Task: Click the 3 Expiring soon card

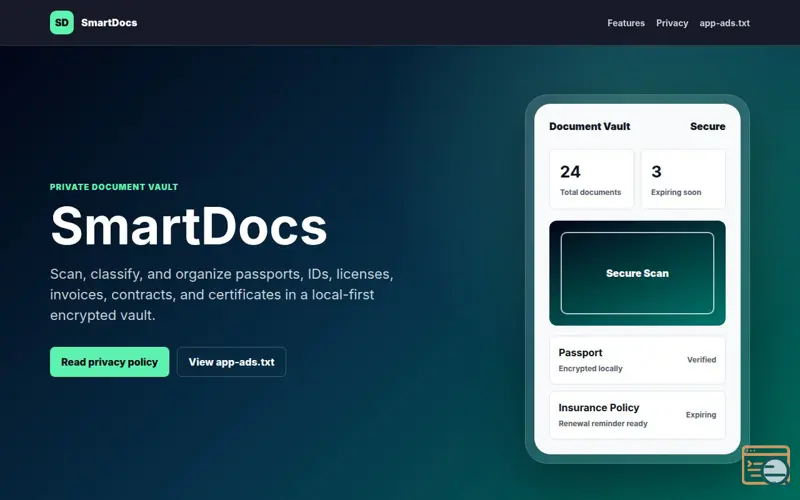Action: 683,180
